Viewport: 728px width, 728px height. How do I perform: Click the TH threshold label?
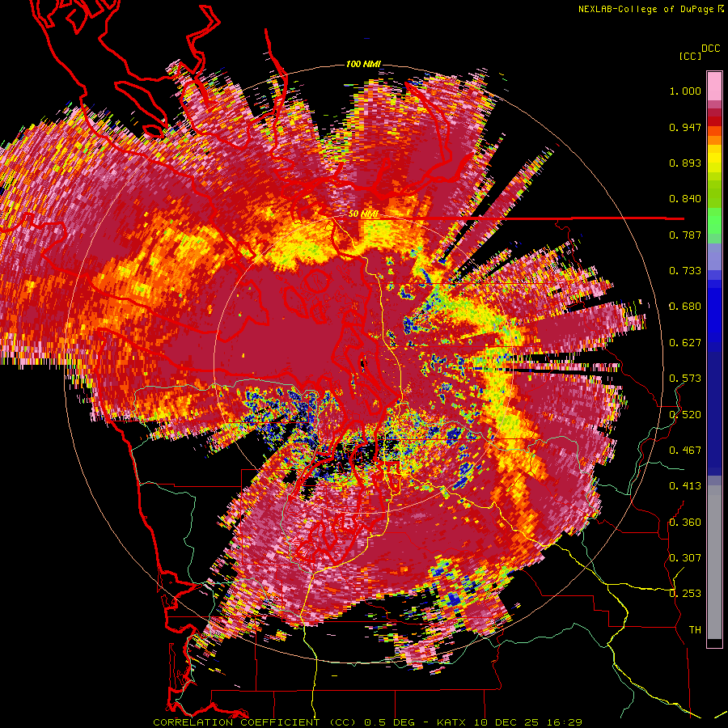[695, 629]
